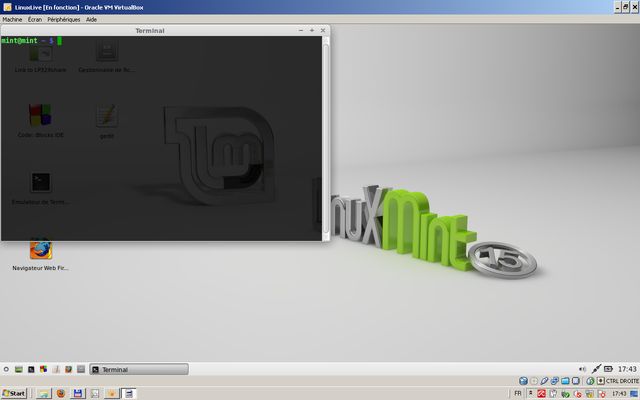Click the Mint battery indicator
The height and width of the screenshot is (400, 640).
[608, 369]
